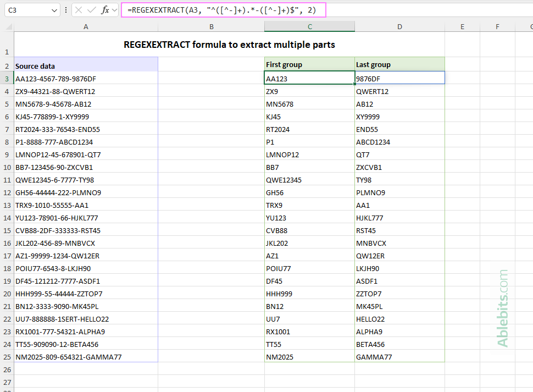Select cell 'AA123-4567-789-9876DF'

[x=86, y=79]
